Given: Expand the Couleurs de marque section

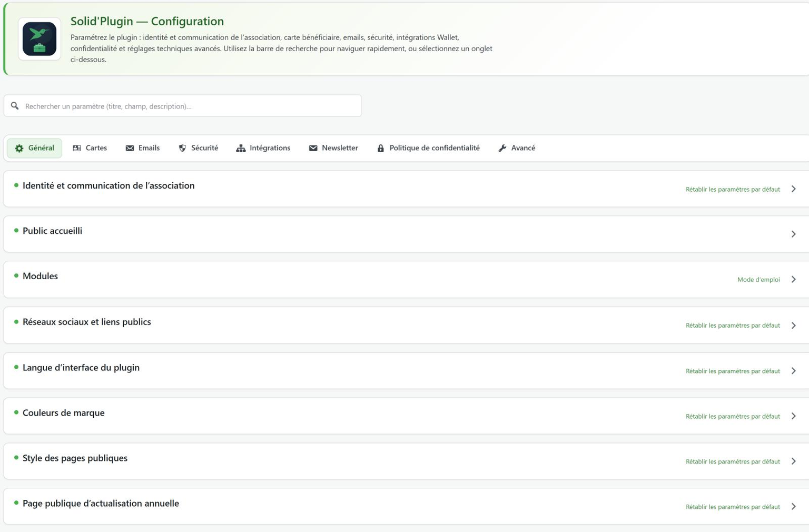Looking at the screenshot, I should coord(406,416).
